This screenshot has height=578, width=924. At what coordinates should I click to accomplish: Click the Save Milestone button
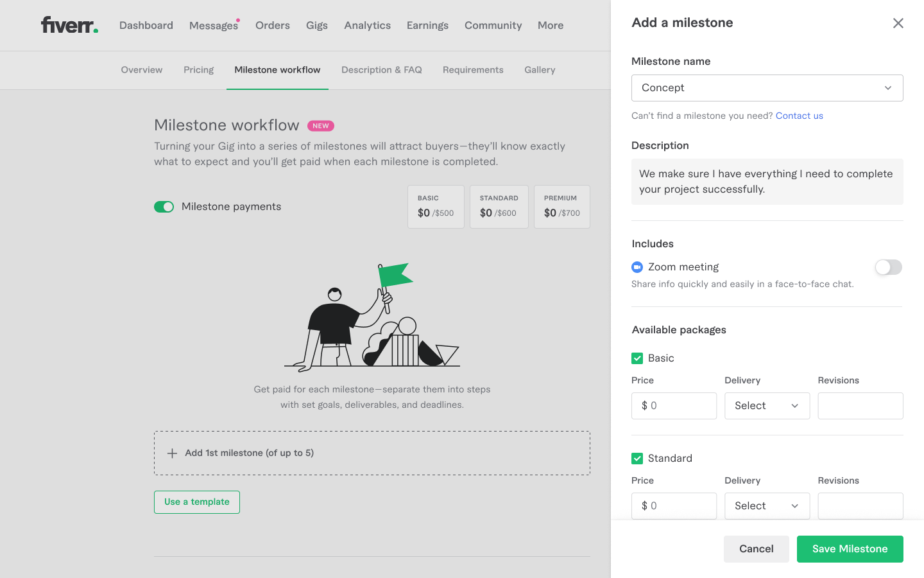[x=850, y=549]
